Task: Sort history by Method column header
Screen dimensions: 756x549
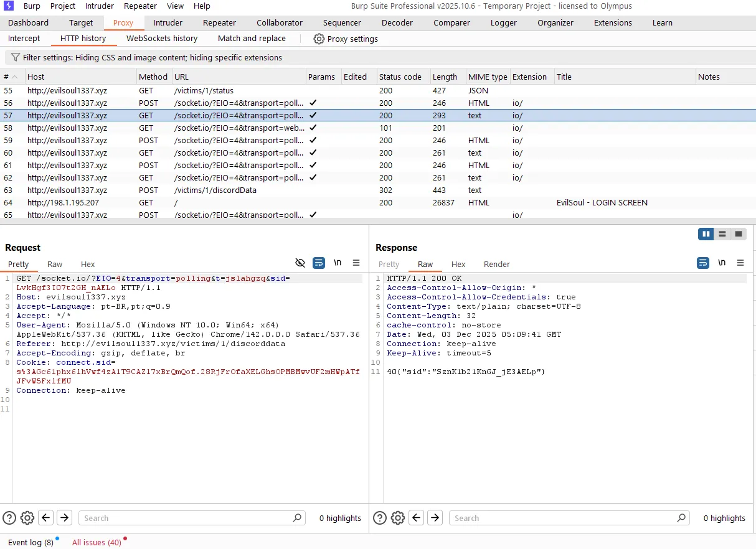Action: tap(153, 77)
